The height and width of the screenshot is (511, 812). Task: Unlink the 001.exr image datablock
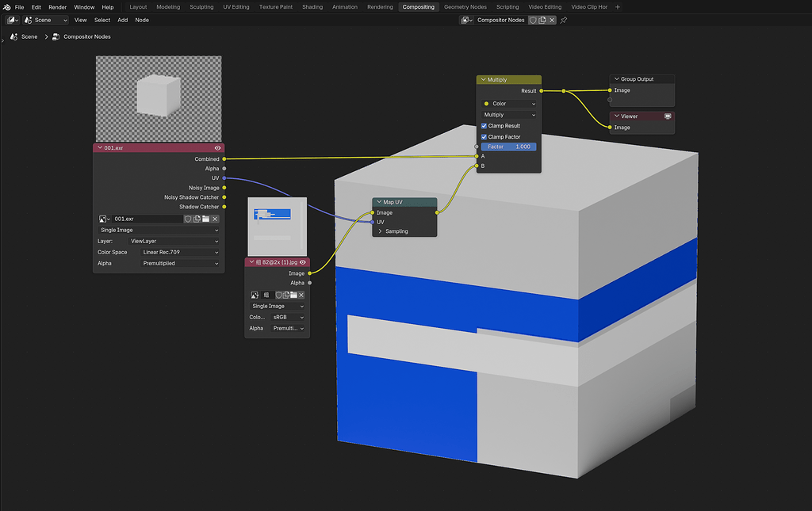tap(215, 219)
